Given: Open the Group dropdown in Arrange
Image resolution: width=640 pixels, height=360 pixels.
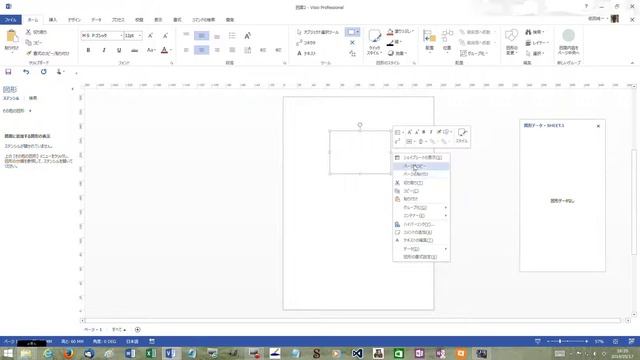Looking at the screenshot, I should [x=474, y=53].
